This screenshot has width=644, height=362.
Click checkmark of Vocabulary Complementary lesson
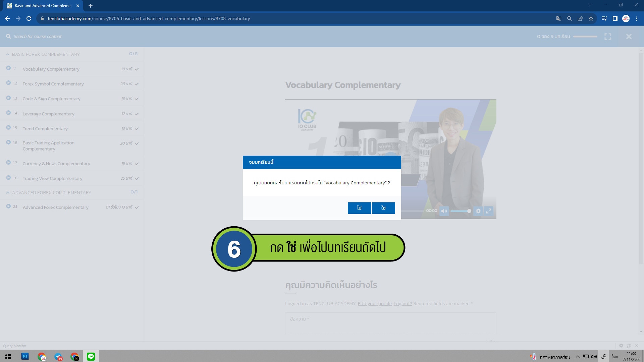(137, 69)
